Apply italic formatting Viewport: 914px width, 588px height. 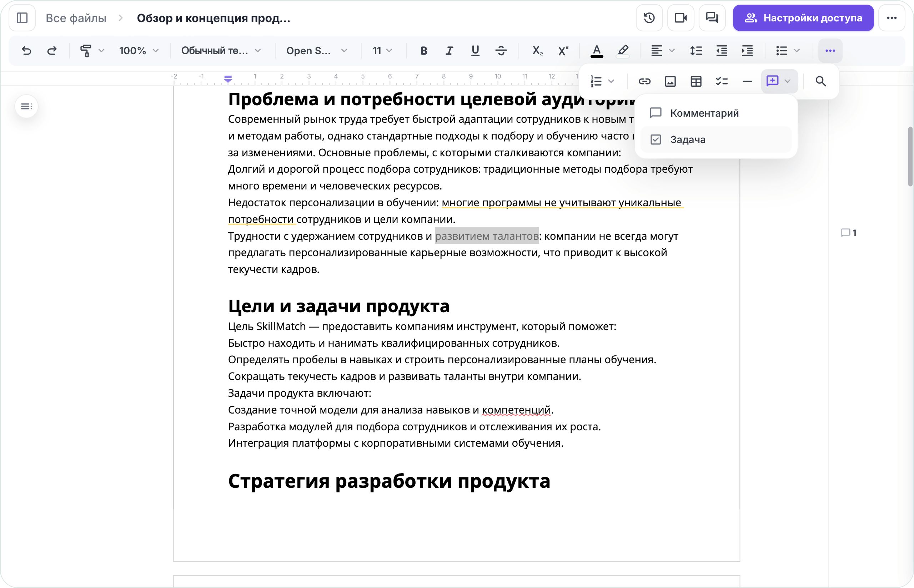(449, 50)
